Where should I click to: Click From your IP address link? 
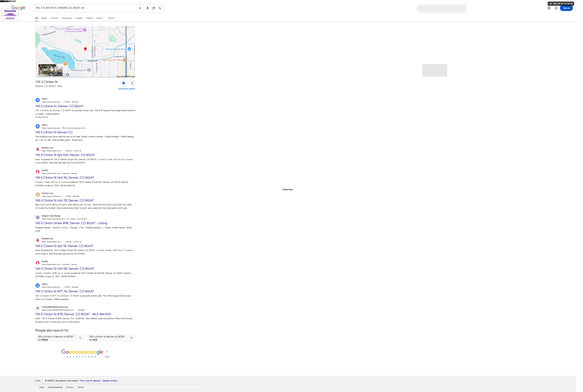tap(90, 381)
